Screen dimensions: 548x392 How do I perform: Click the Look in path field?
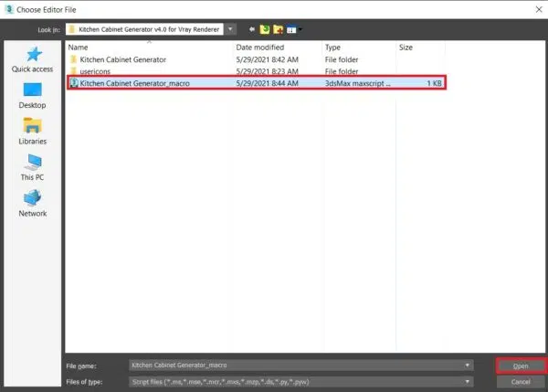point(144,29)
